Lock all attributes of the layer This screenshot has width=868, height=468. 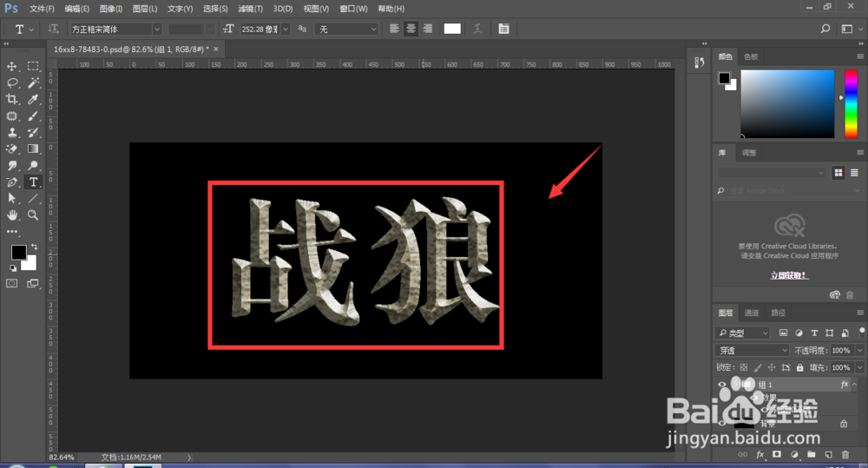point(799,367)
